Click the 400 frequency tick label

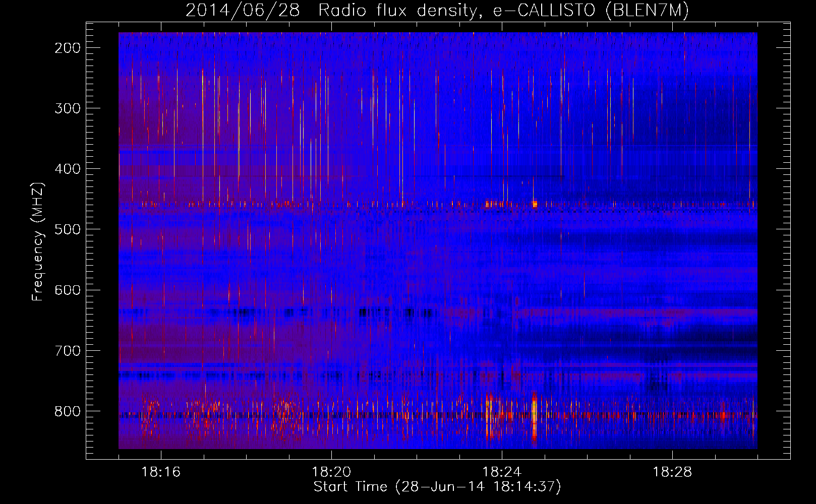coord(68,169)
